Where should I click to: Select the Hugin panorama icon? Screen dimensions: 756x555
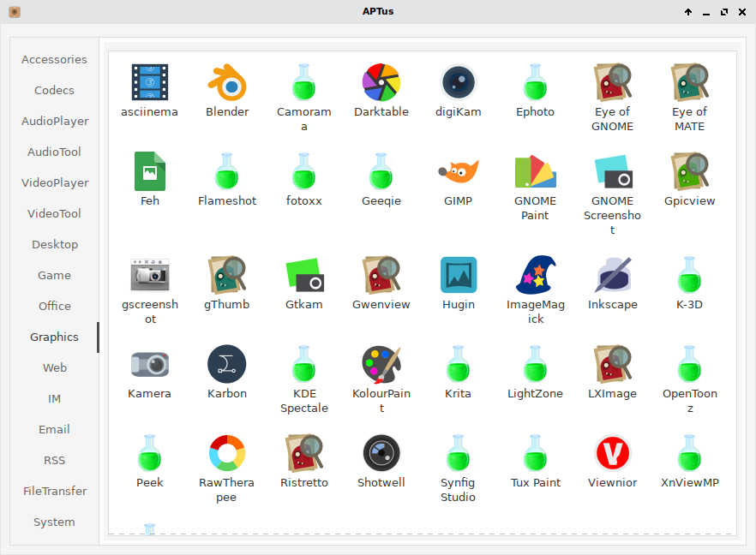coord(458,275)
